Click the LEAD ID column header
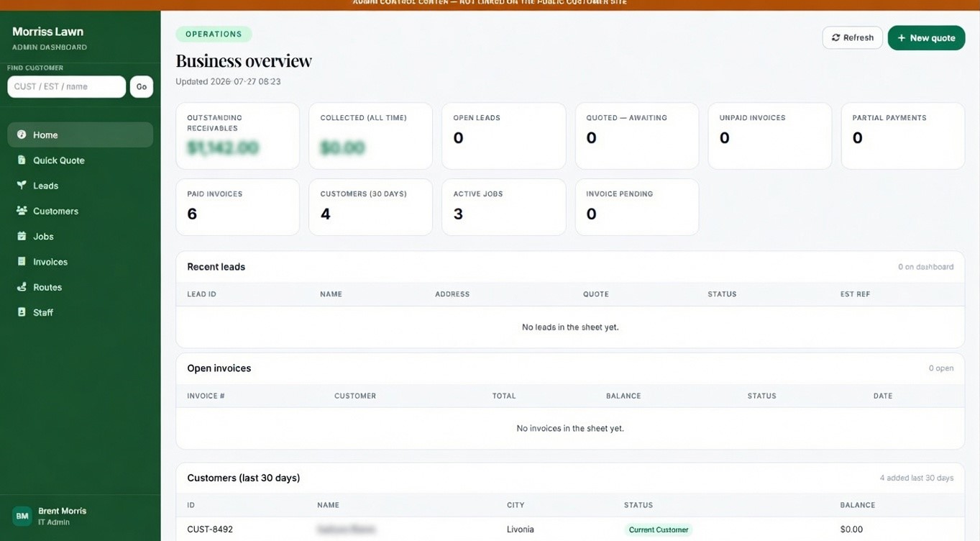Viewport: 980px width, 541px height. [201, 294]
